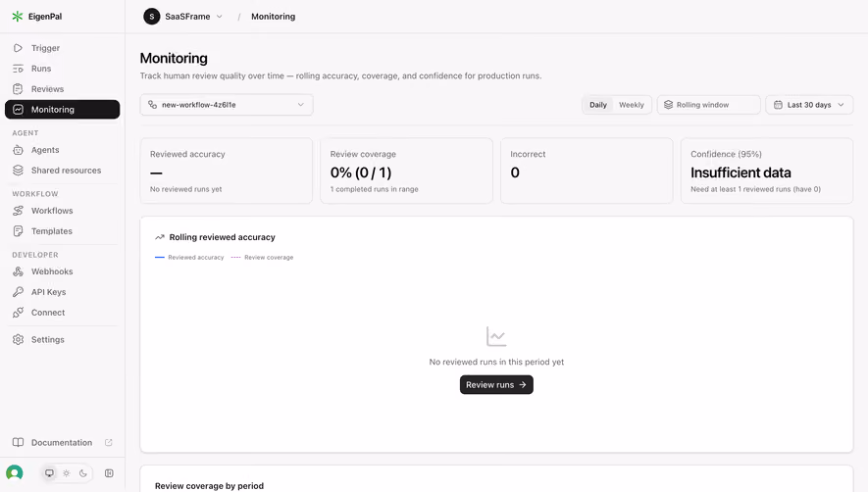Image resolution: width=868 pixels, height=492 pixels.
Task: Open the SaaSFrame workspace dropdown
Action: click(x=183, y=17)
